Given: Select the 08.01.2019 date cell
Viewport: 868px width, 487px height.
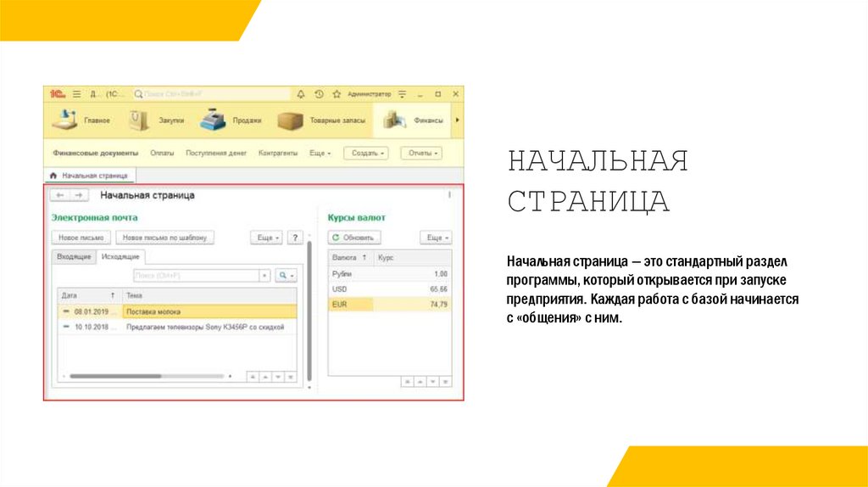Looking at the screenshot, I should pos(92,312).
